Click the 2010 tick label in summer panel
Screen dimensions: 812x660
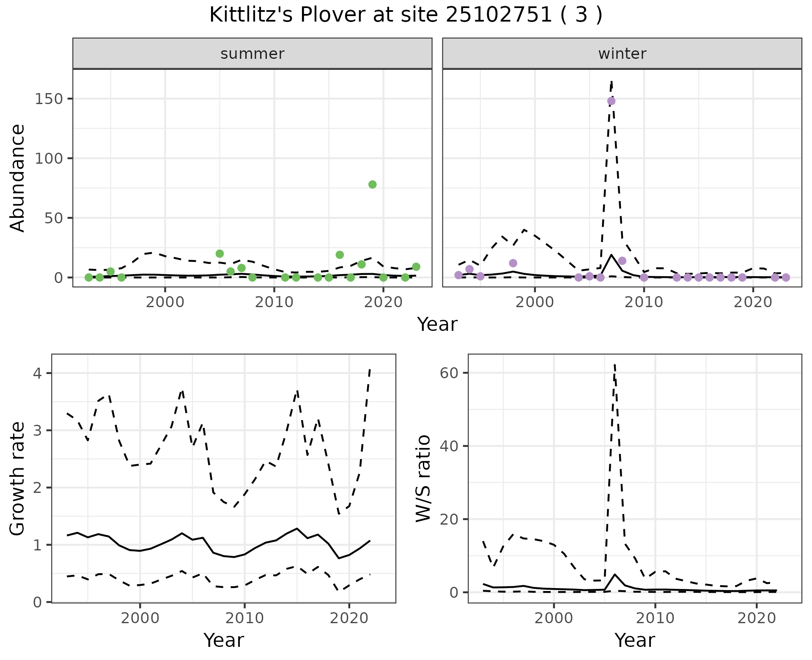(x=274, y=302)
